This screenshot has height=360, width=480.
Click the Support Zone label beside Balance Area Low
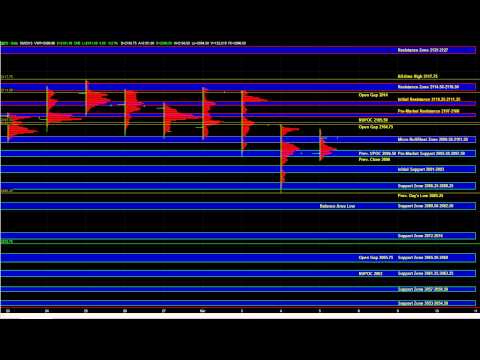(425, 206)
